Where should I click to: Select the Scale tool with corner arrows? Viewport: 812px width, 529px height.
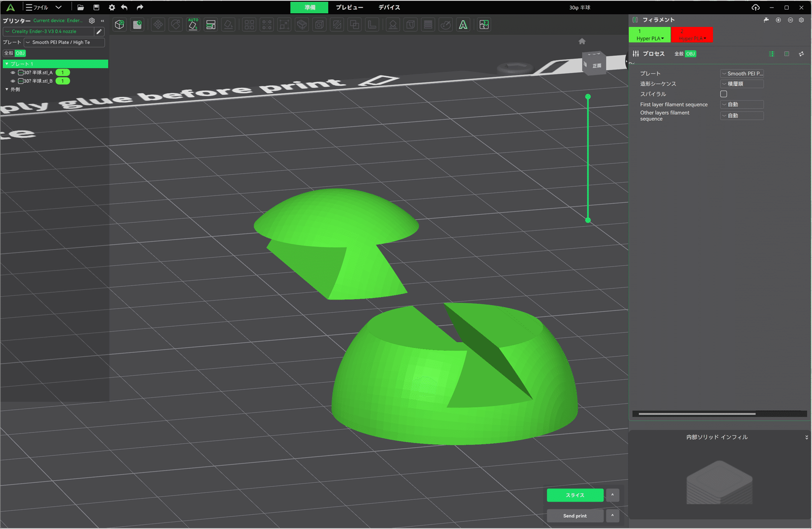pyautogui.click(x=284, y=24)
